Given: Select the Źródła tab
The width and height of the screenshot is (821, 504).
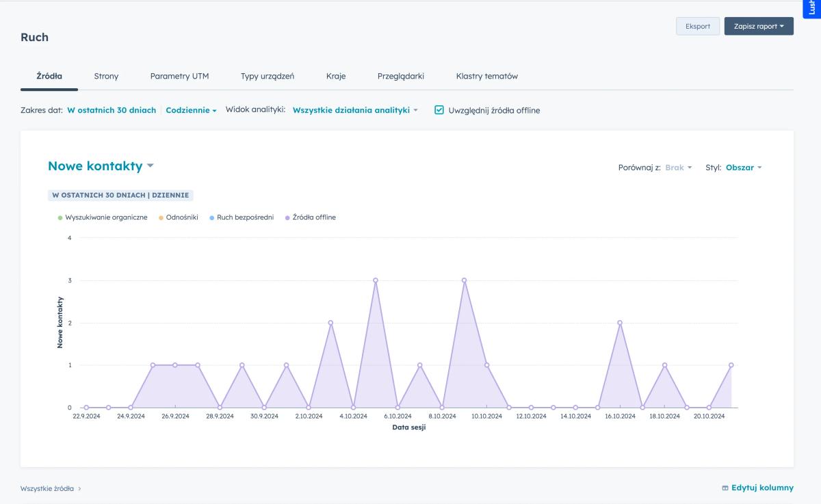Looking at the screenshot, I should pyautogui.click(x=49, y=76).
